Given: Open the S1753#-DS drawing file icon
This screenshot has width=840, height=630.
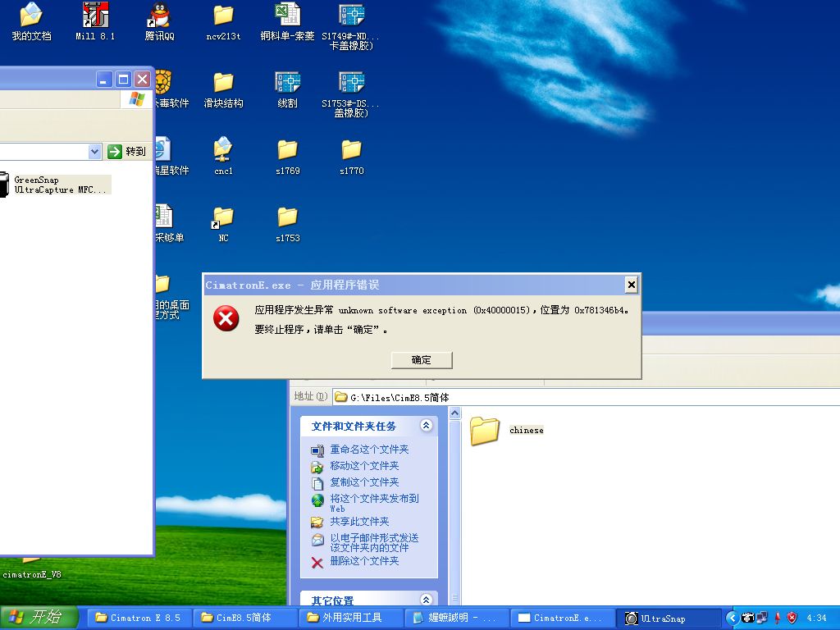Looking at the screenshot, I should [351, 94].
